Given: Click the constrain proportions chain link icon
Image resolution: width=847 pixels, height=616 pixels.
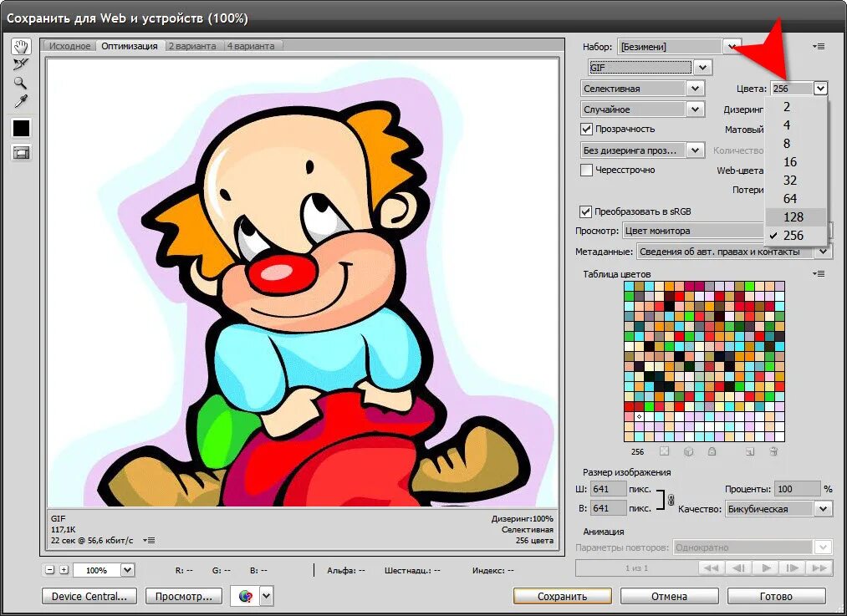Looking at the screenshot, I should click(671, 499).
